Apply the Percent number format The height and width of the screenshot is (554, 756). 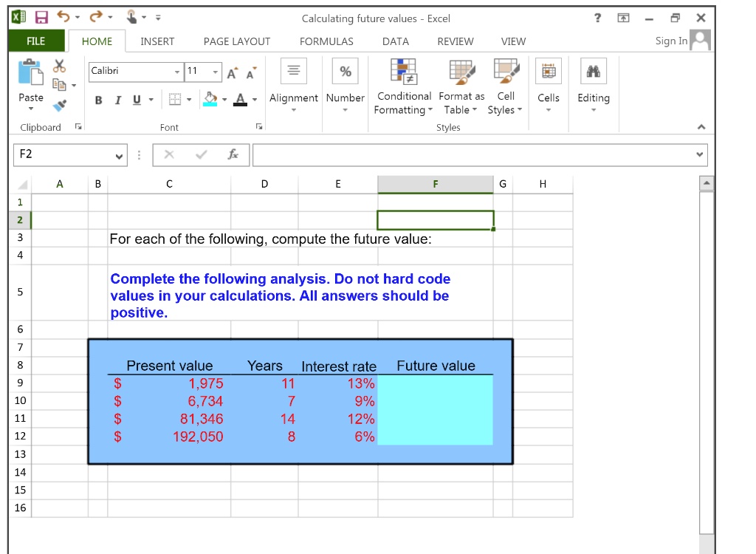click(345, 71)
